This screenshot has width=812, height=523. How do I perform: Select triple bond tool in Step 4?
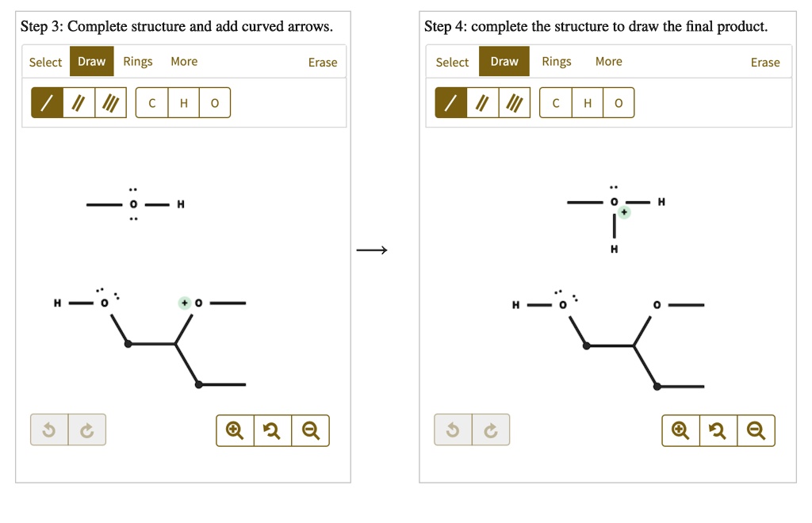514,102
